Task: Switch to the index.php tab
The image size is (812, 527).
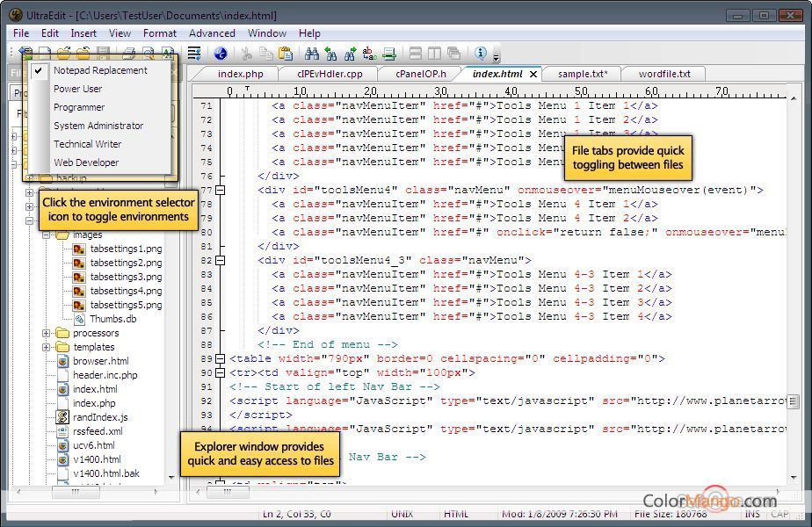Action: point(240,74)
